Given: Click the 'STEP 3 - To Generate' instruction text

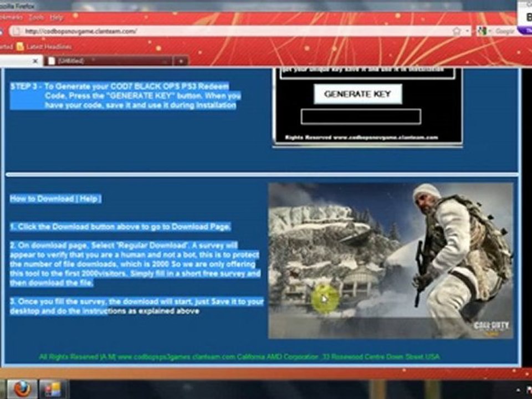Looking at the screenshot, I should tap(126, 96).
